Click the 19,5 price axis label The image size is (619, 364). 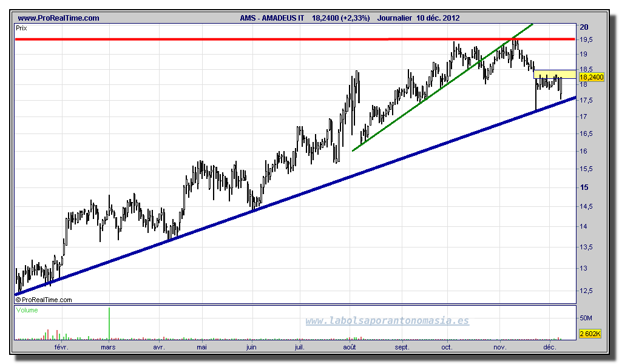click(x=586, y=40)
